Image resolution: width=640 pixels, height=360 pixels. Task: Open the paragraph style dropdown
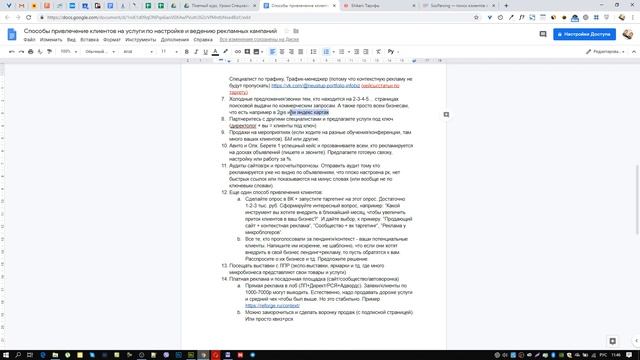tap(100, 52)
